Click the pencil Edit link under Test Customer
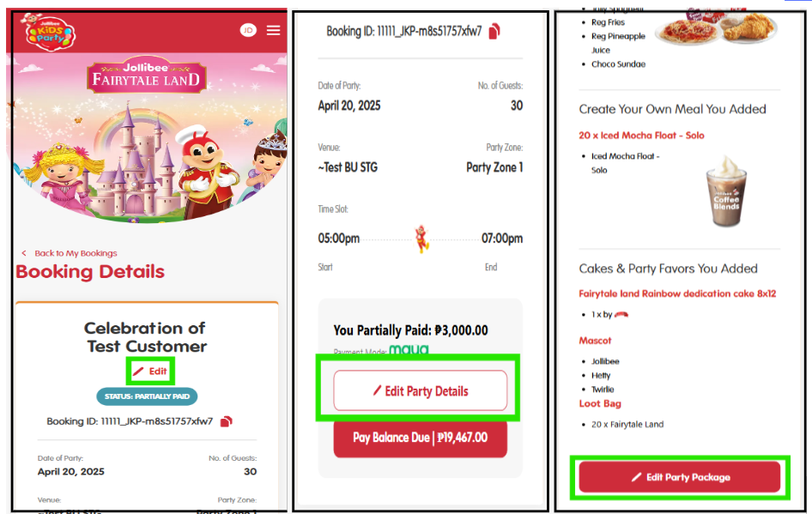The width and height of the screenshot is (812, 514). [150, 372]
